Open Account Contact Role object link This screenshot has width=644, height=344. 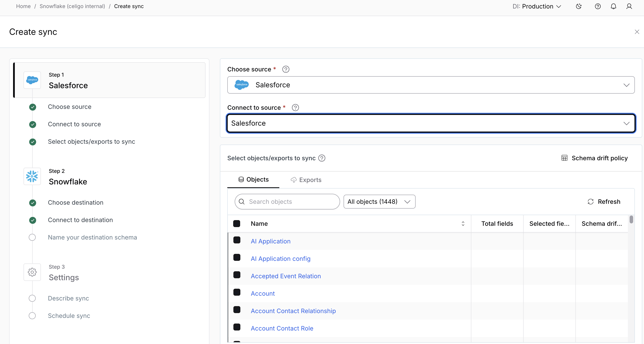tap(282, 329)
